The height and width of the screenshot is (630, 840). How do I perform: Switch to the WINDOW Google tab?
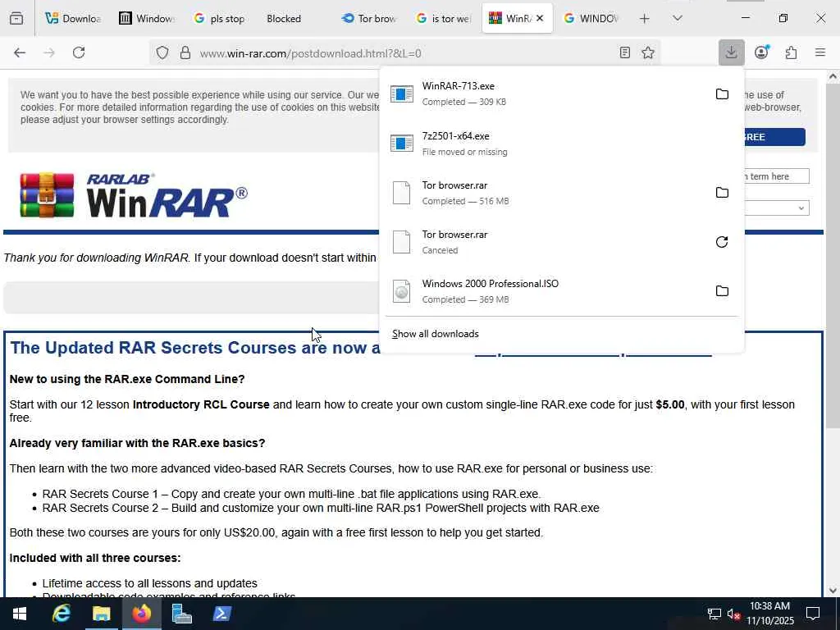coord(591,19)
